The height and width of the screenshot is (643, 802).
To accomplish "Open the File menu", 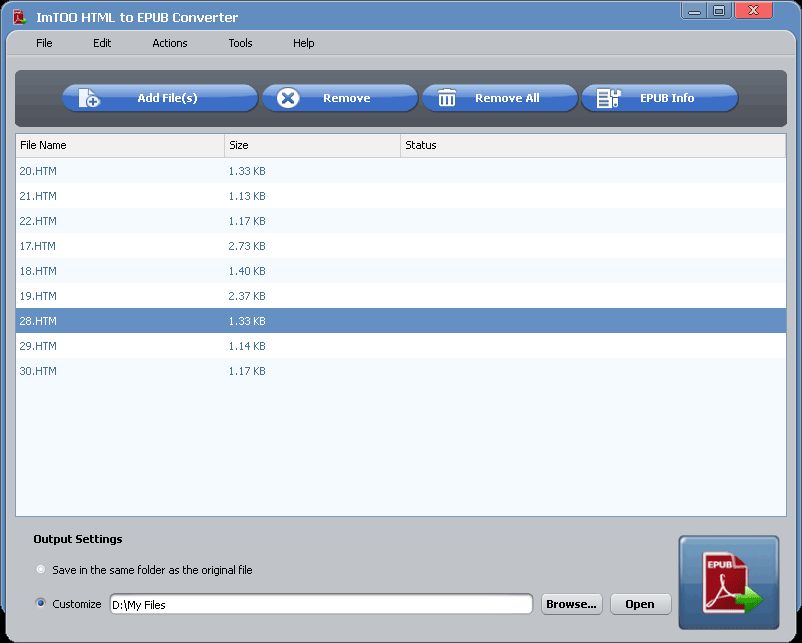I will tap(44, 43).
